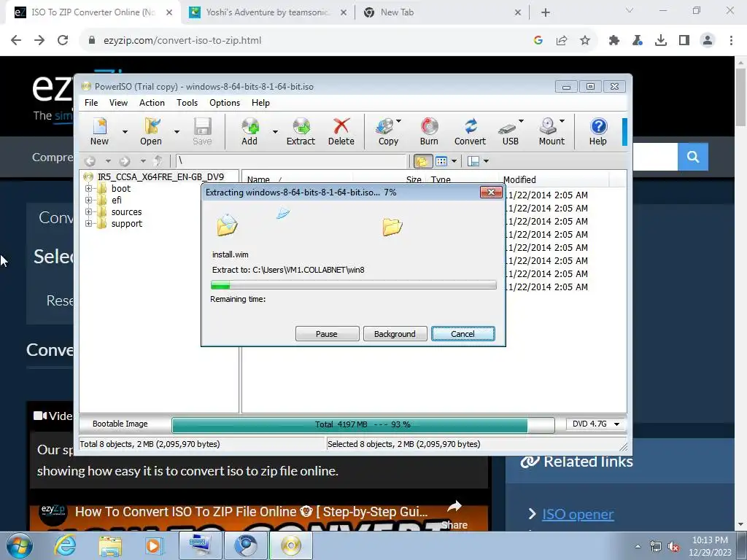The width and height of the screenshot is (747, 560).
Task: Open a new Chrome tab with plus button
Action: 546,13
